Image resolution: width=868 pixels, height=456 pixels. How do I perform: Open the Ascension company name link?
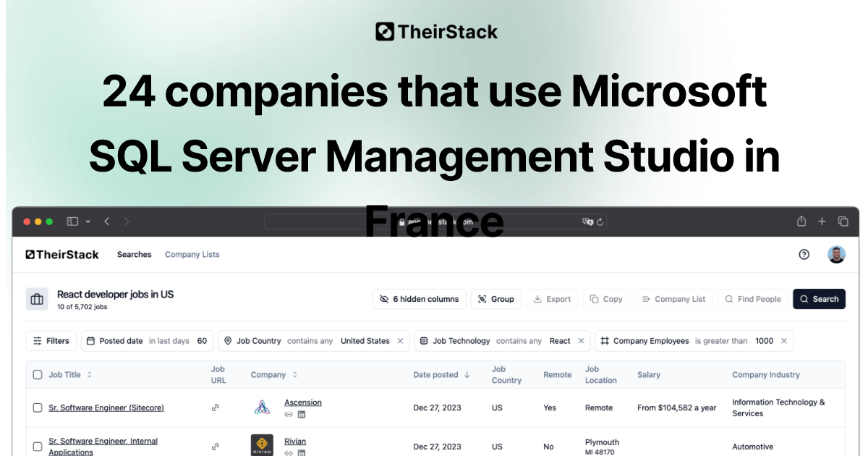303,402
